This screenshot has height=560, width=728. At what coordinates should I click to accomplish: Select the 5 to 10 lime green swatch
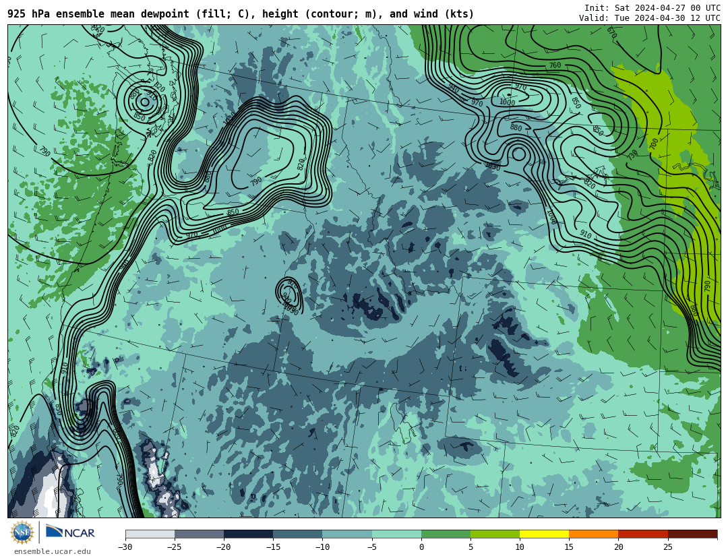click(x=495, y=534)
